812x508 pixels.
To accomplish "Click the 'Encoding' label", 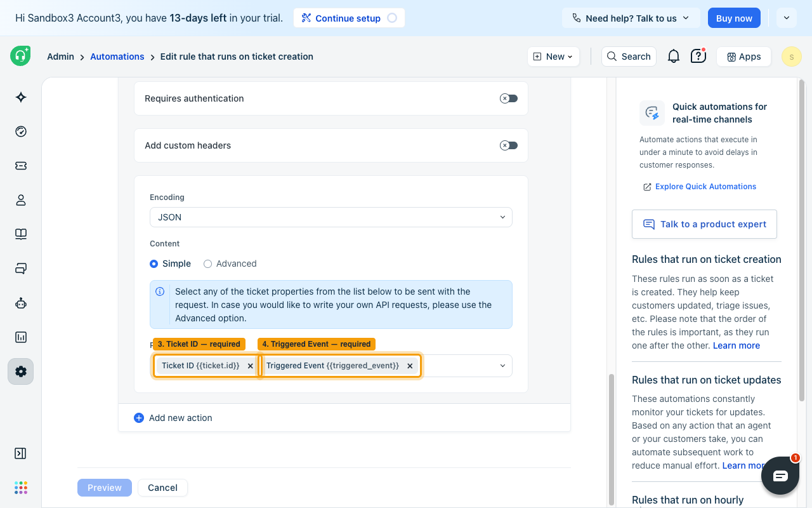I will tap(167, 197).
